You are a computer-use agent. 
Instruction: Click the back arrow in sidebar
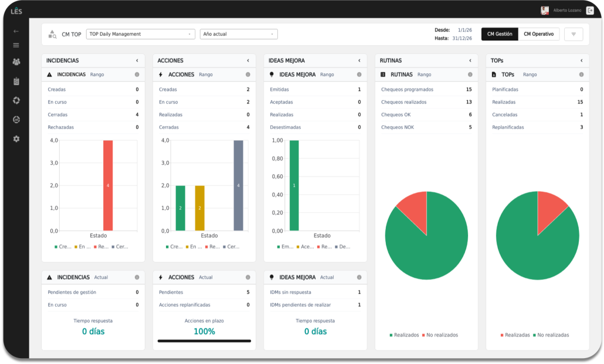tap(16, 31)
